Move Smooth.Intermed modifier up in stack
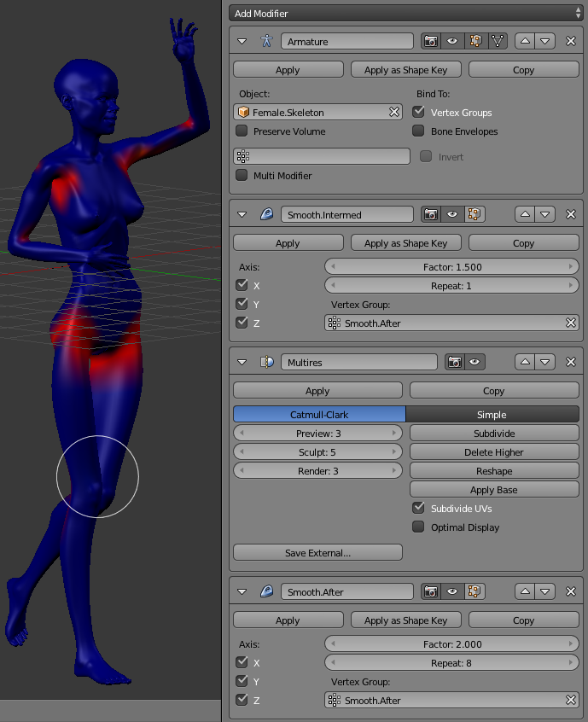 click(x=526, y=215)
